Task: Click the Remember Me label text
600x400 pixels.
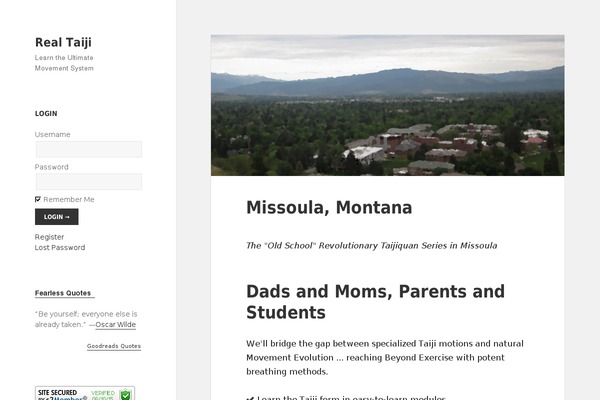Action: pyautogui.click(x=68, y=199)
